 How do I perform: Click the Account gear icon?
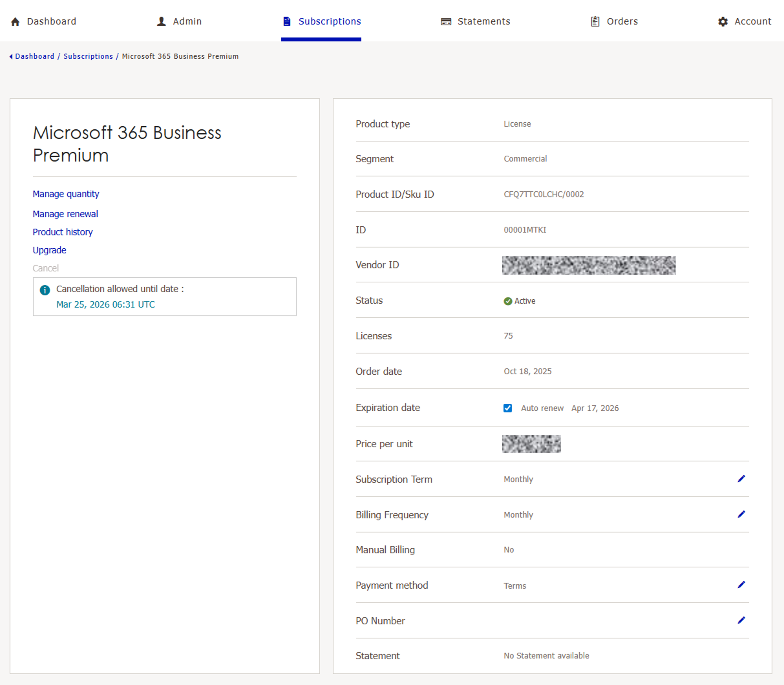coord(722,22)
